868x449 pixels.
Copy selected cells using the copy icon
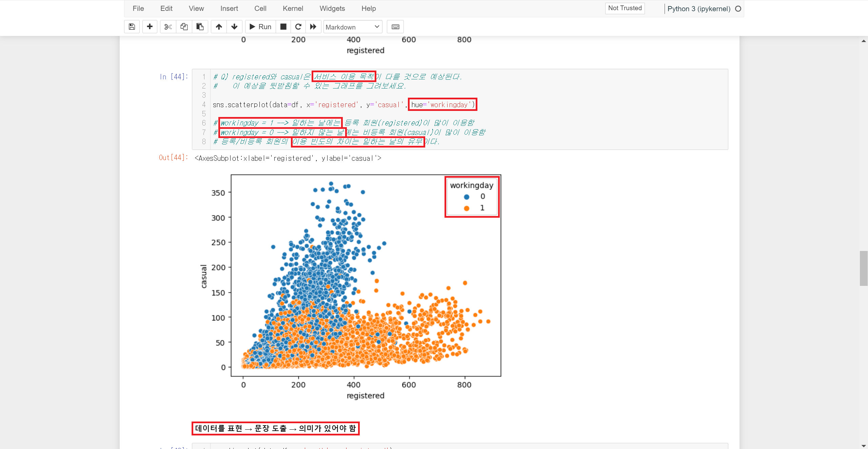point(184,27)
